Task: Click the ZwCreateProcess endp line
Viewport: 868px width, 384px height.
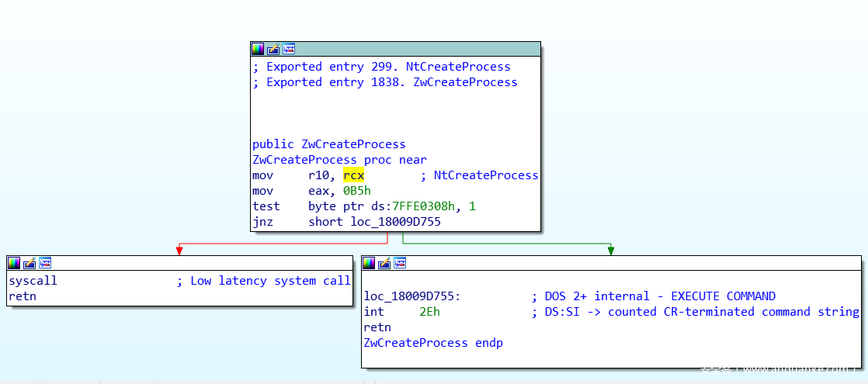Action: (x=432, y=343)
